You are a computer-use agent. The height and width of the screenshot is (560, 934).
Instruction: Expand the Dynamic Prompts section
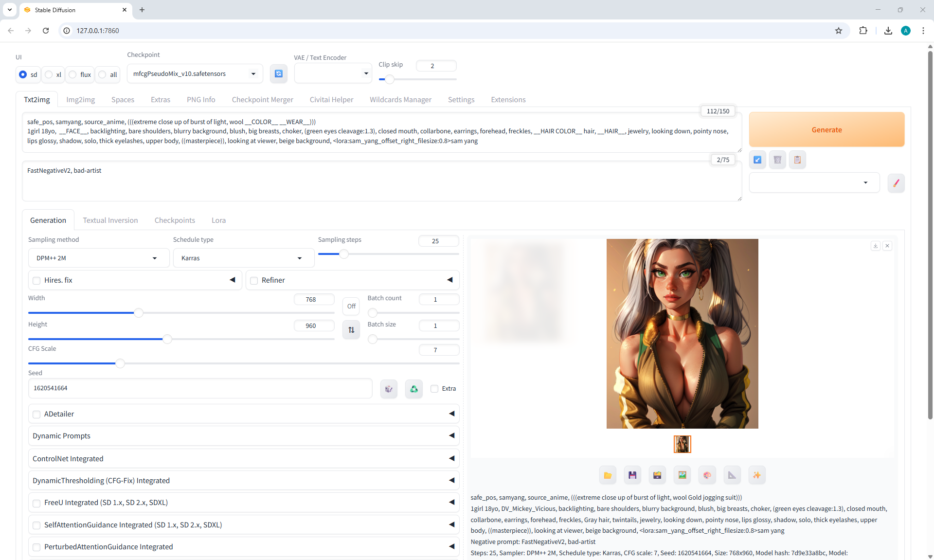coord(243,436)
